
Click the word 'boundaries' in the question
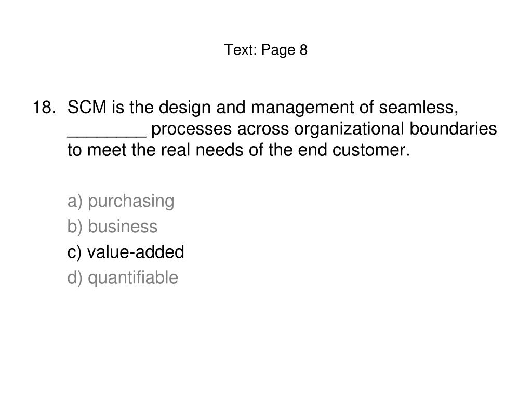point(453,129)
